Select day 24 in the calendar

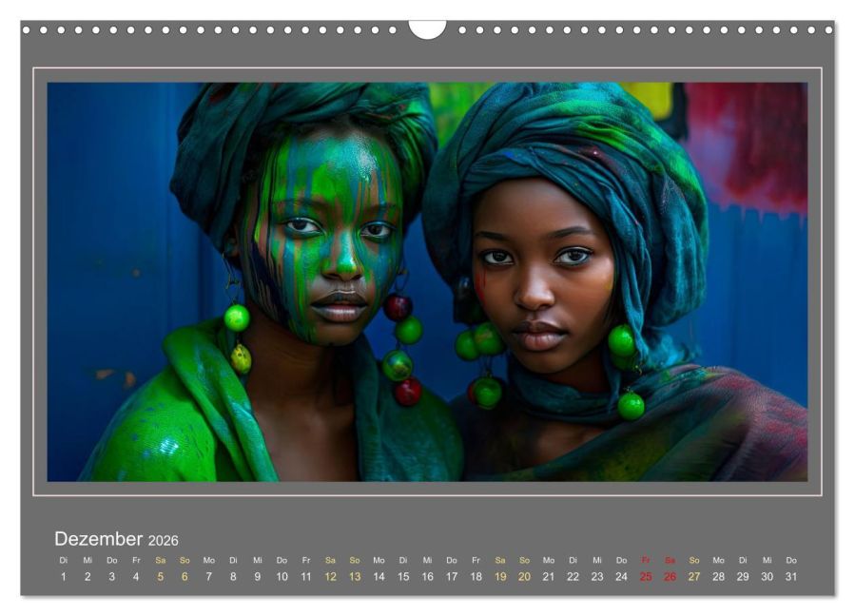[x=621, y=576]
